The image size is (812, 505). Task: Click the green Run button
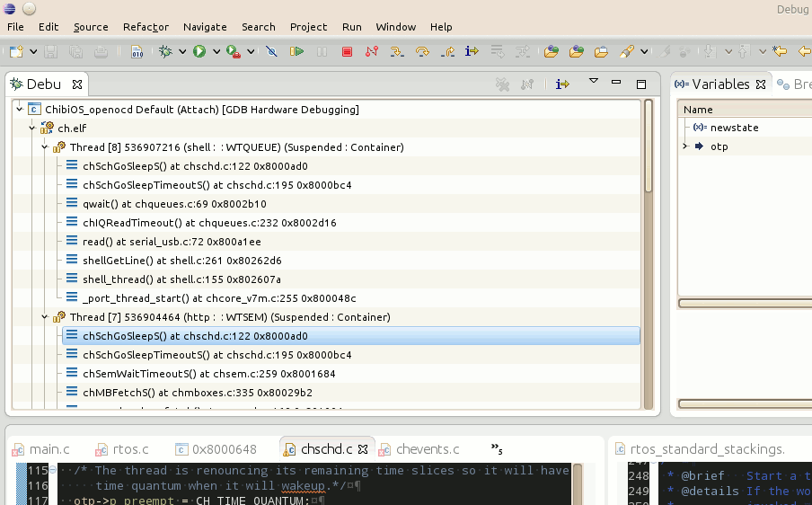point(199,51)
